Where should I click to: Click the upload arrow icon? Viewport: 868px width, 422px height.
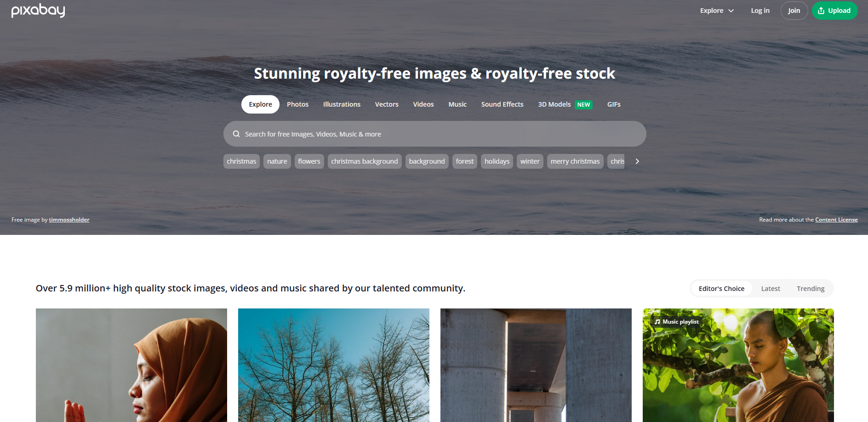[821, 11]
